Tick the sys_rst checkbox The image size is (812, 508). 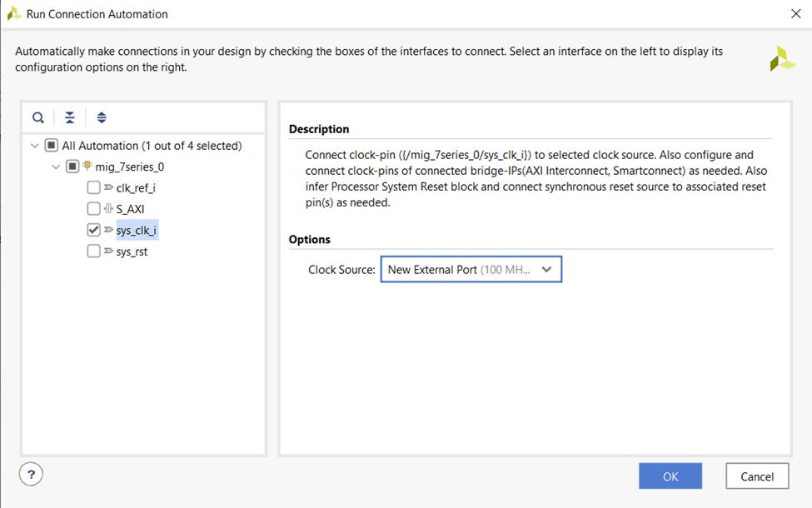tap(93, 252)
